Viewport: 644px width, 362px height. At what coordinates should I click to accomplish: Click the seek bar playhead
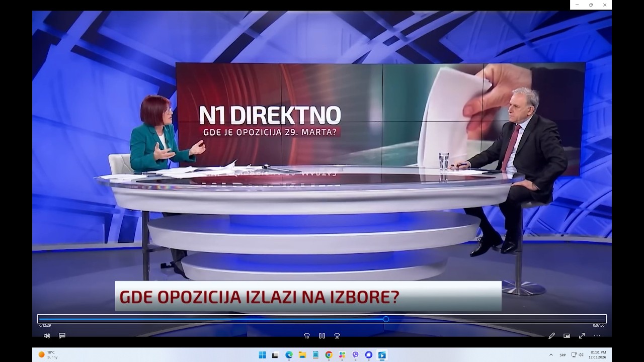386,319
